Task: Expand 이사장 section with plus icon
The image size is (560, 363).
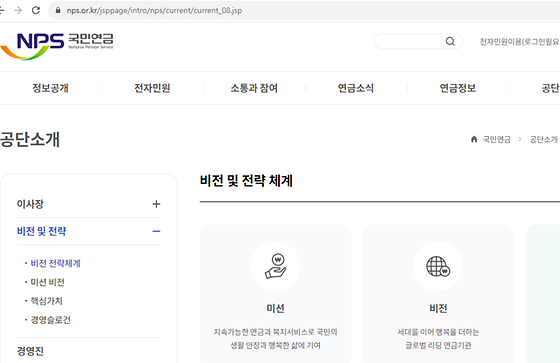Action: [156, 204]
